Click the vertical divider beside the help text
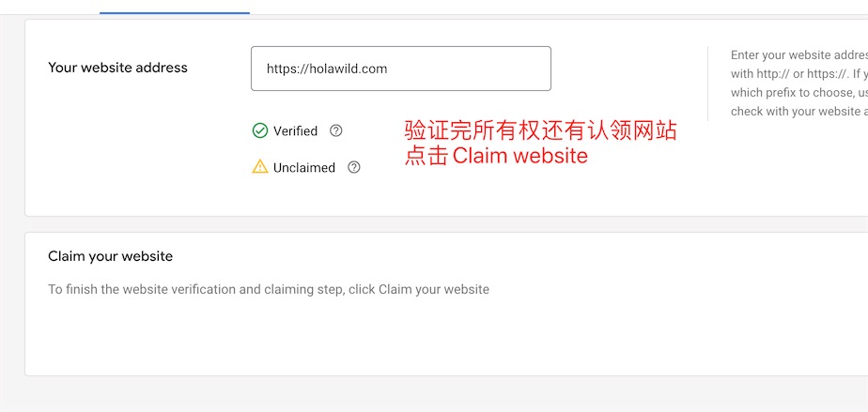 [x=708, y=84]
